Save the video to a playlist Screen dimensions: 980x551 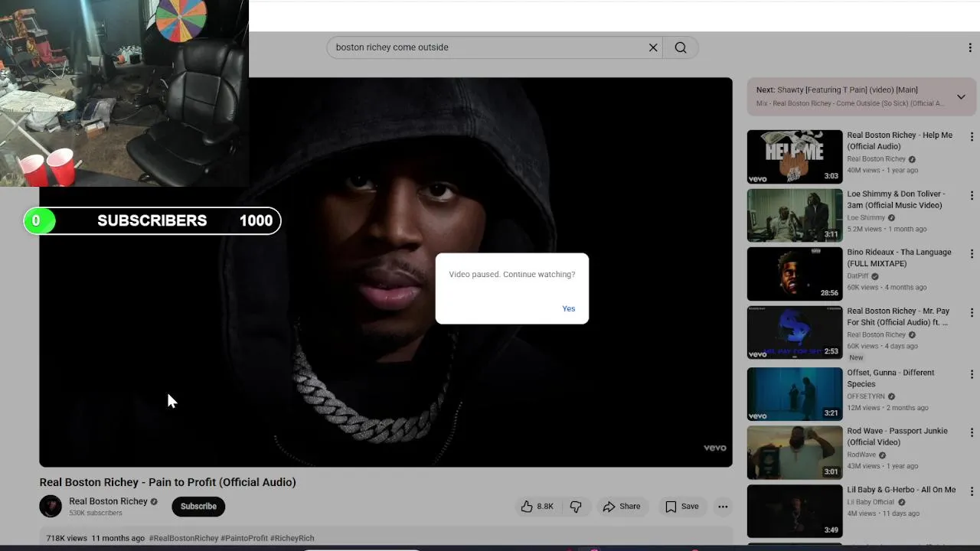point(682,507)
